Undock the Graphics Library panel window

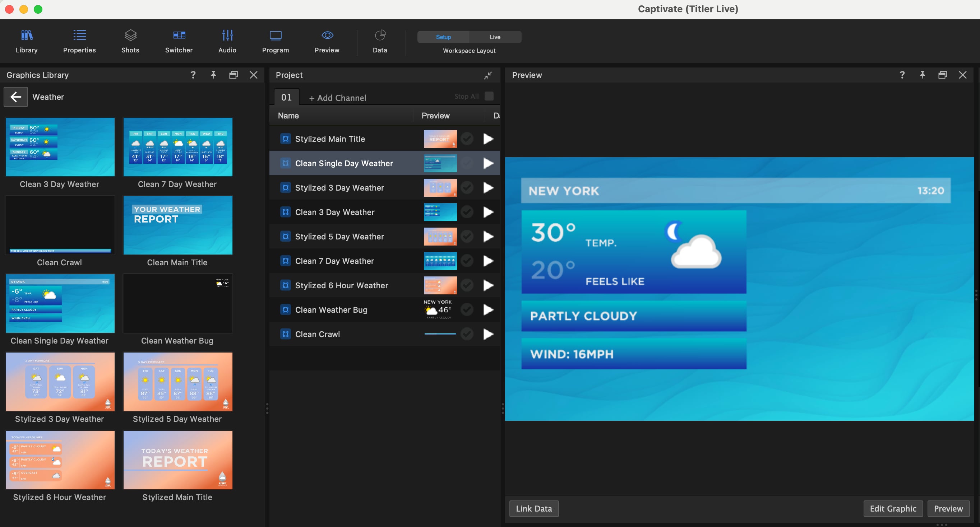tap(234, 75)
